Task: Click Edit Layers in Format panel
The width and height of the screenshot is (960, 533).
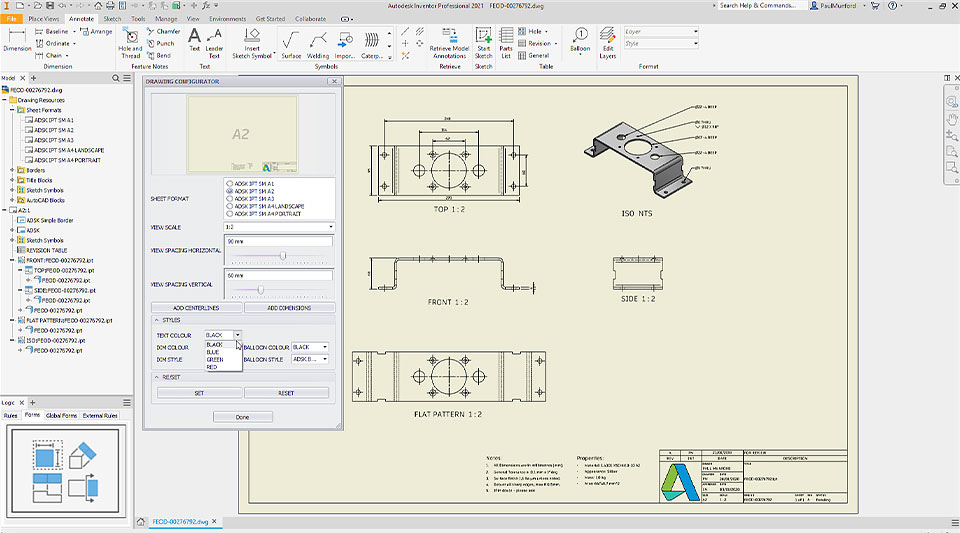Action: (x=607, y=43)
